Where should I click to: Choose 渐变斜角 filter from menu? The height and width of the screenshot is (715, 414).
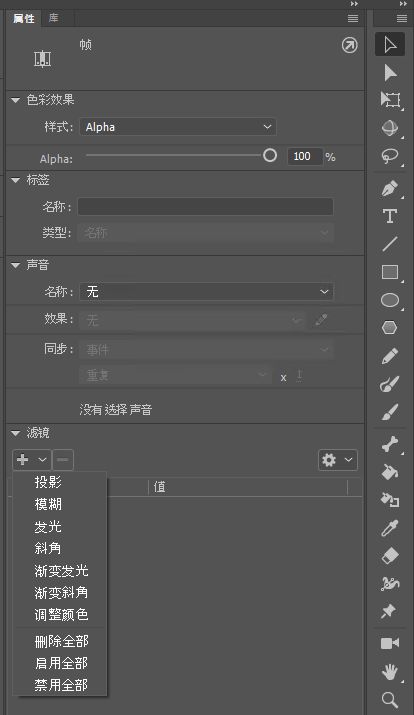(x=61, y=593)
